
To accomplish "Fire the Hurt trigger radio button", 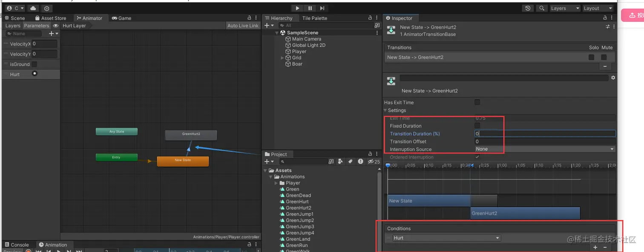I will tap(34, 73).
